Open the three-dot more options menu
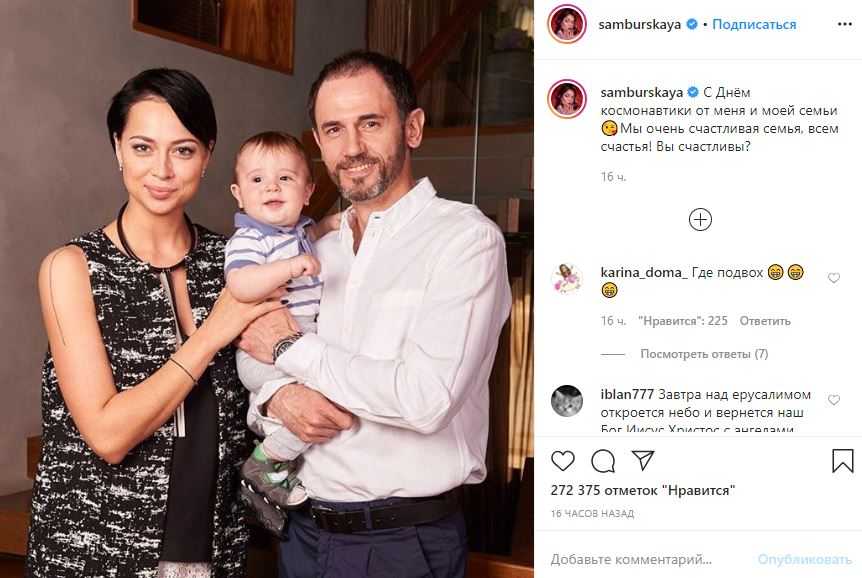Image resolution: width=862 pixels, height=578 pixels. [845, 24]
